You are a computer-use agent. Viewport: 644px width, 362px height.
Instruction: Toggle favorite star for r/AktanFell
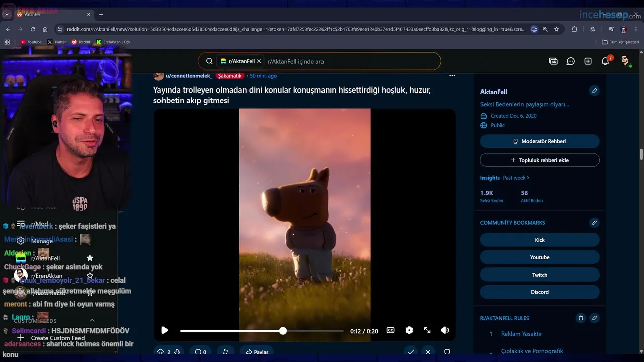coord(90,258)
